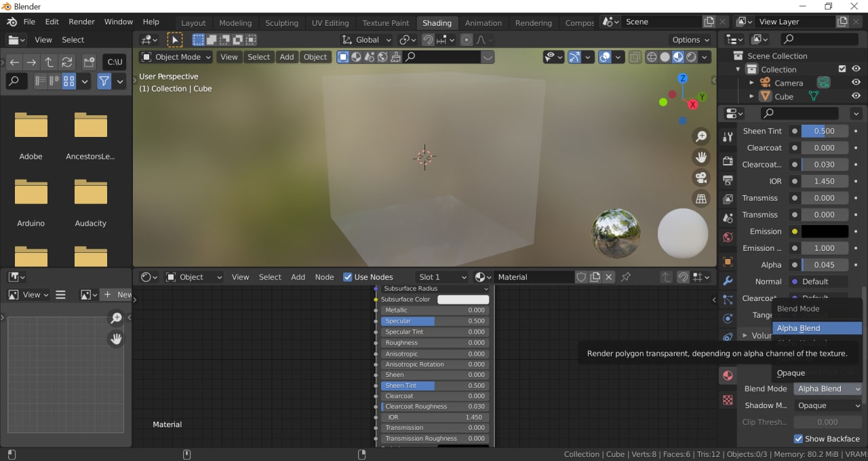Select the tweak cursor tool in viewport header
This screenshot has height=461, width=868.
pyautogui.click(x=175, y=40)
